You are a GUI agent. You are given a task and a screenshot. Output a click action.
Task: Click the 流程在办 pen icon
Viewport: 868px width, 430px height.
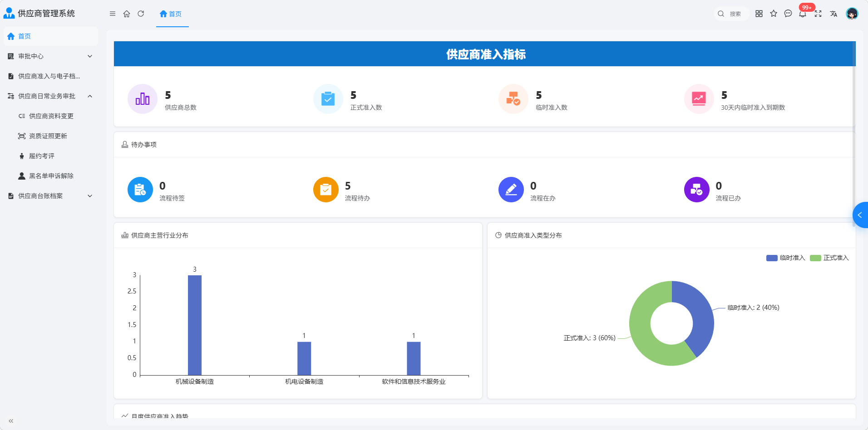pos(511,190)
